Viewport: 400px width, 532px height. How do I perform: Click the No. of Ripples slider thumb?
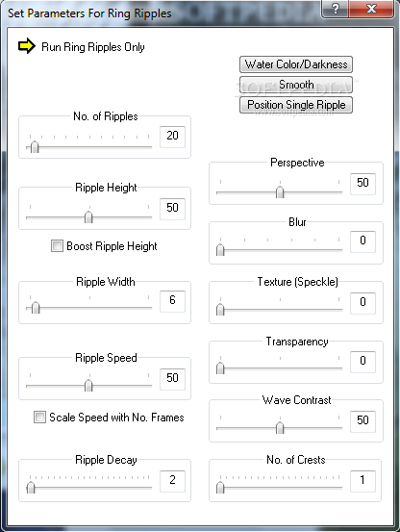[x=35, y=147]
